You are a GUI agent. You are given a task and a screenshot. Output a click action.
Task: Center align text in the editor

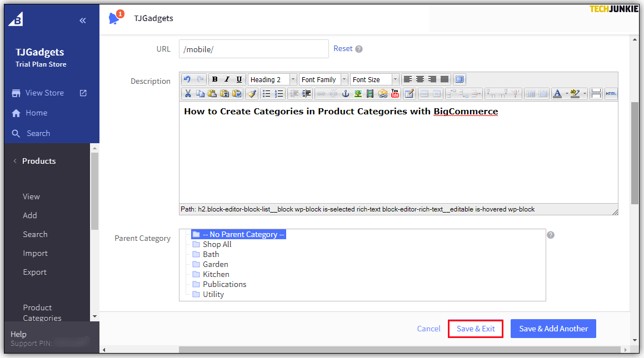pyautogui.click(x=420, y=79)
